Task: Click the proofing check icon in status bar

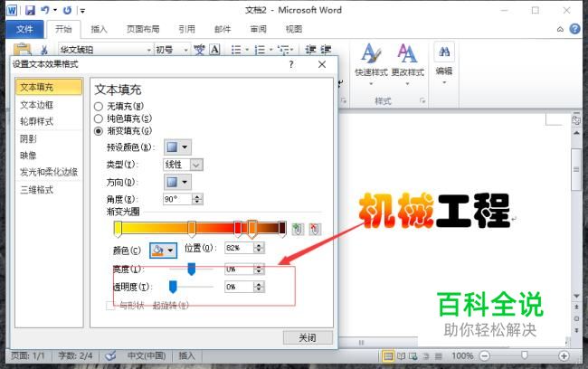Action: 110,355
